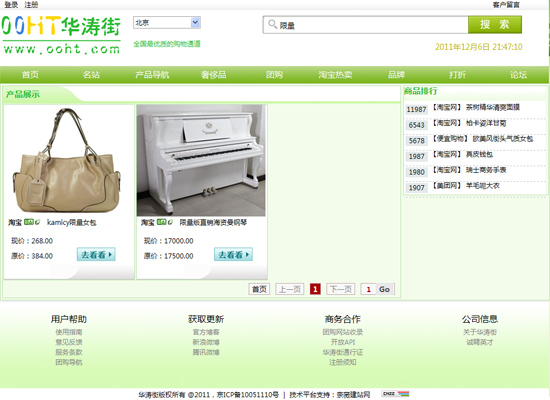Click the page number input beside Go

(x=368, y=289)
